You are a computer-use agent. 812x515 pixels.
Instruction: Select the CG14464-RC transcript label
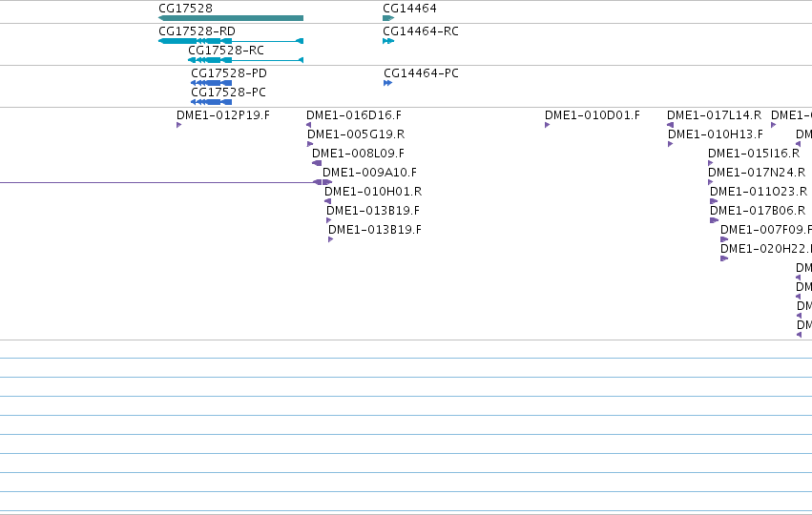point(421,31)
